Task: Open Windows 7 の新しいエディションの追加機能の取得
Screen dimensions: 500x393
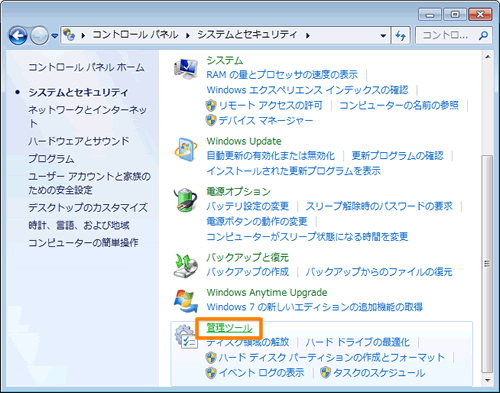Action: [x=315, y=307]
